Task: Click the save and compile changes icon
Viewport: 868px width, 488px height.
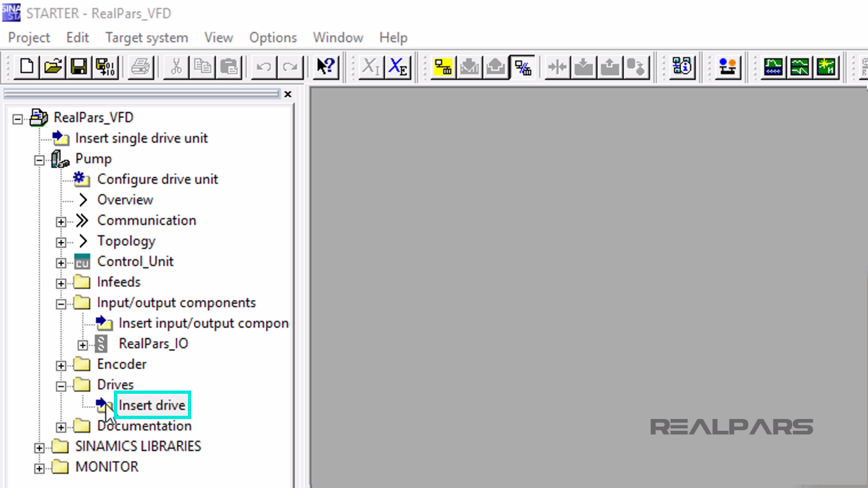Action: 106,66
